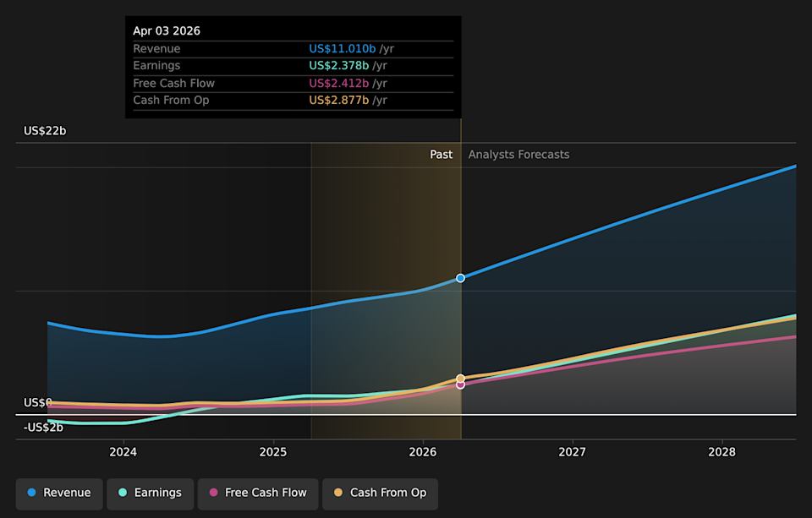Click the Revenue value US$11.010b

pos(343,49)
